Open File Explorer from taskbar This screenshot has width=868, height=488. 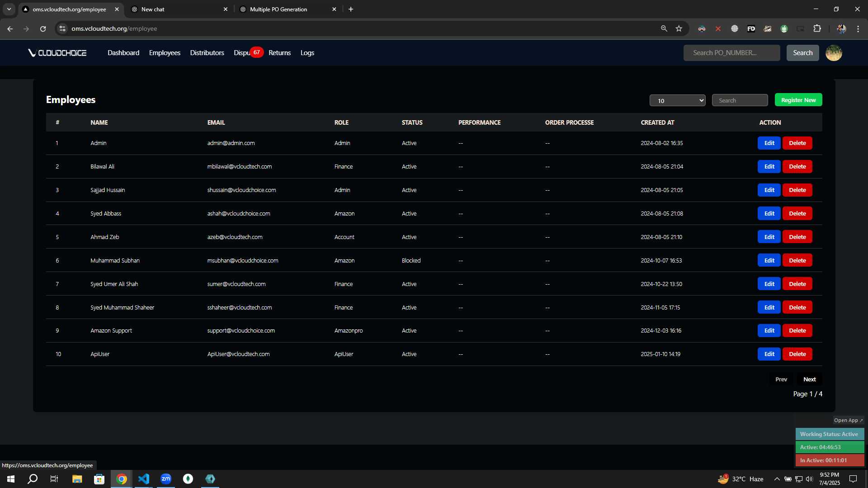click(77, 479)
